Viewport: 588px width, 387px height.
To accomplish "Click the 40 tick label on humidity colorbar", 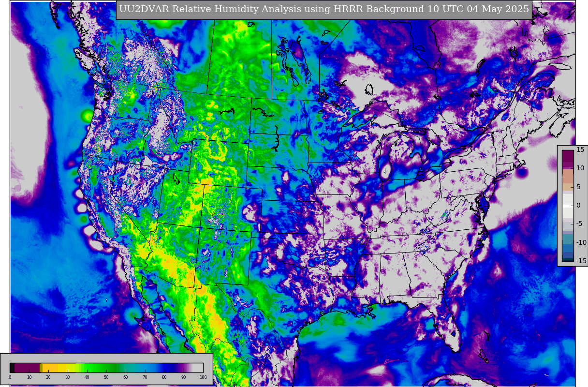I will [87, 377].
